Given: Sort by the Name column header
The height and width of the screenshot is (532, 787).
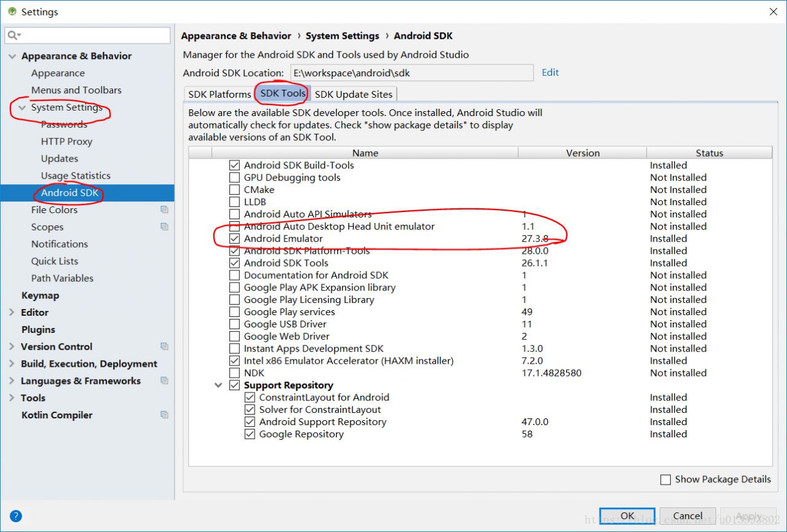Looking at the screenshot, I should [365, 153].
